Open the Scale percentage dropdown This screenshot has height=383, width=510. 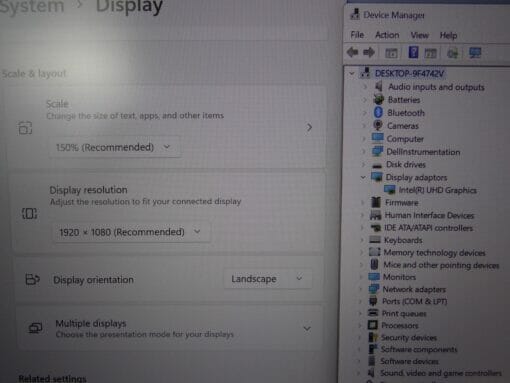(x=114, y=147)
